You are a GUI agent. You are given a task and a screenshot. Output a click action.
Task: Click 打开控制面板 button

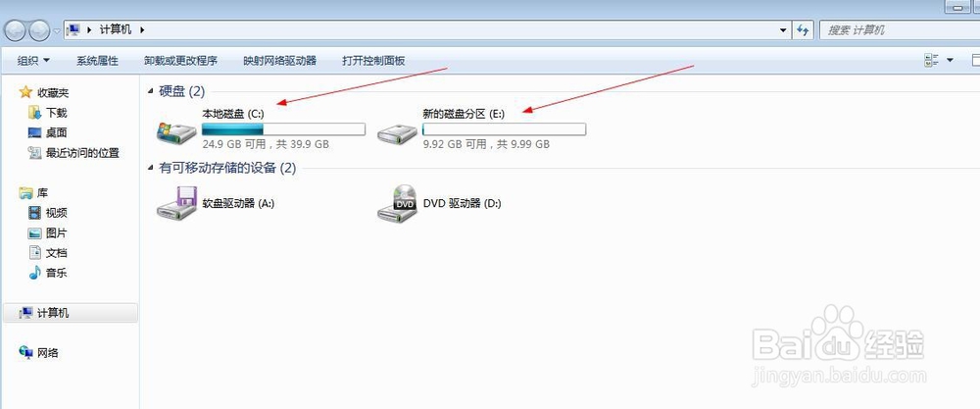pos(373,61)
